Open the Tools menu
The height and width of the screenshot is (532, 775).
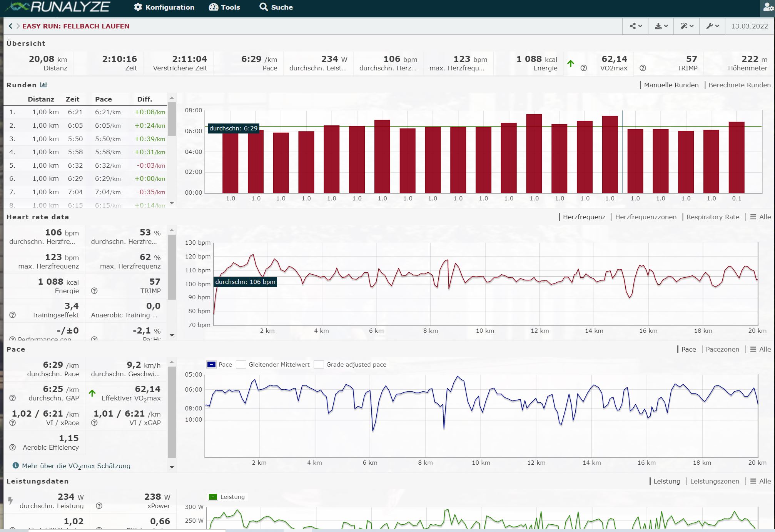tap(224, 7)
